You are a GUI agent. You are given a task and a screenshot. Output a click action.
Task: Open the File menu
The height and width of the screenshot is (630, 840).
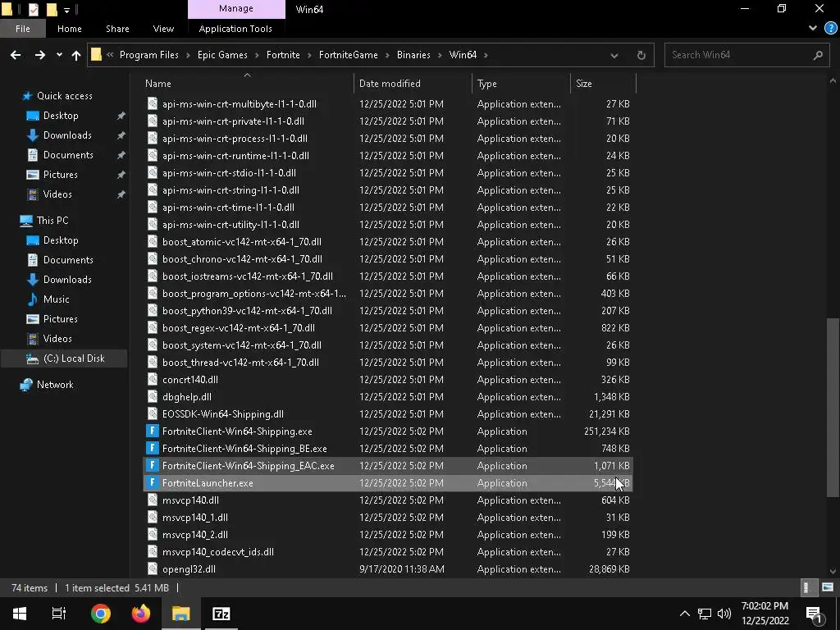[23, 29]
